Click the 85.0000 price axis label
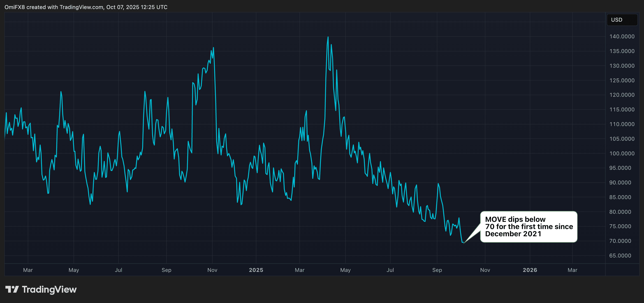Viewport: 644px width, 303px height. [620, 197]
